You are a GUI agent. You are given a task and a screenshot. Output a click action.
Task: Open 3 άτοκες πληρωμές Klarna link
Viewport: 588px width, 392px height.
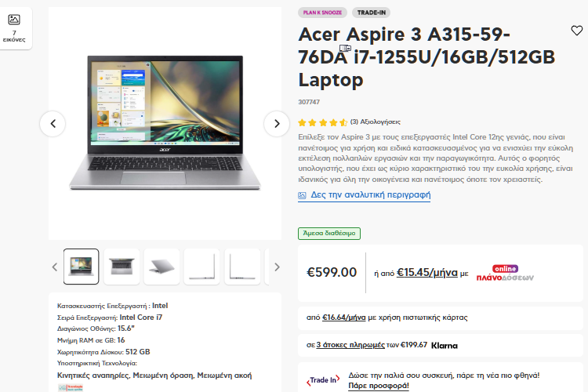[x=350, y=345]
